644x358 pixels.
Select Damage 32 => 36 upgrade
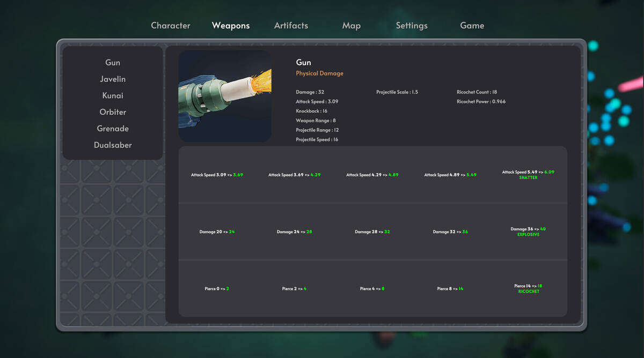450,232
